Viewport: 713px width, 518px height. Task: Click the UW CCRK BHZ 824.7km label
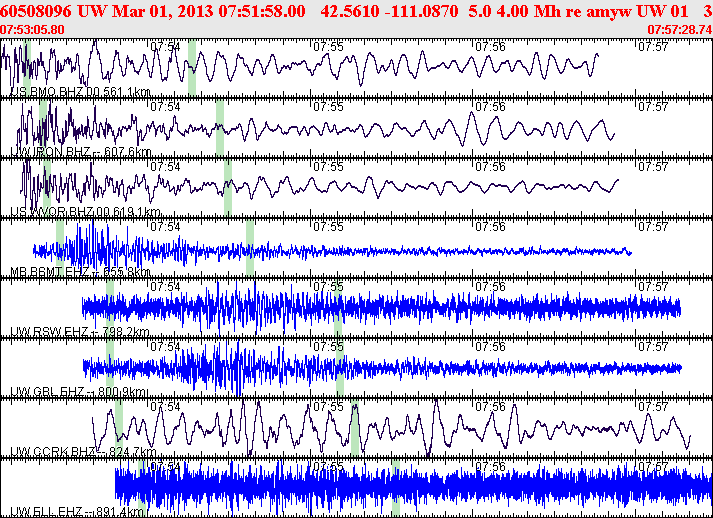pos(83,452)
